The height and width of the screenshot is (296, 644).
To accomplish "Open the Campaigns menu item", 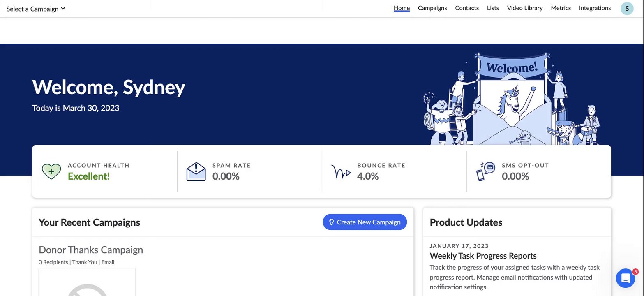I will point(432,8).
